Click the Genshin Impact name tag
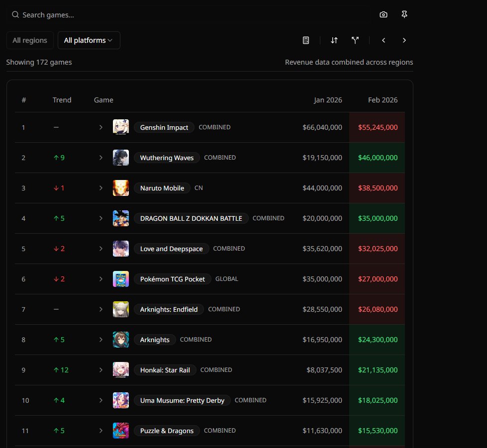Screen dimensions: 487x448 pos(164,127)
